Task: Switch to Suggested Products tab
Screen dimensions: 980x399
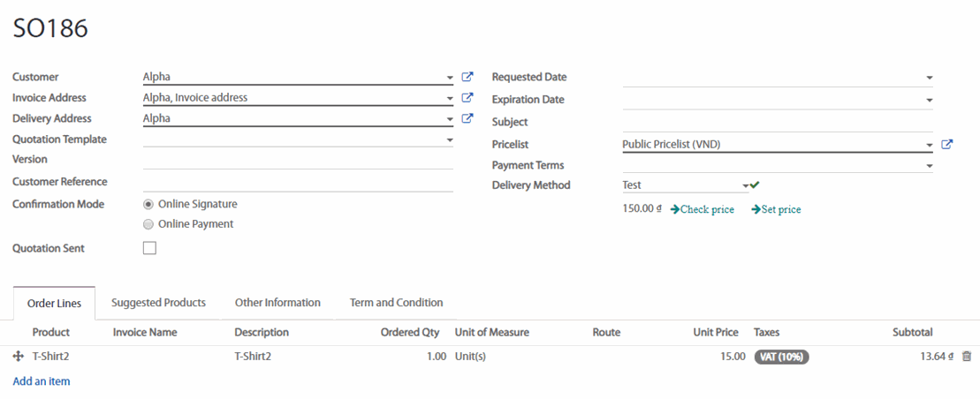Action: tap(158, 303)
